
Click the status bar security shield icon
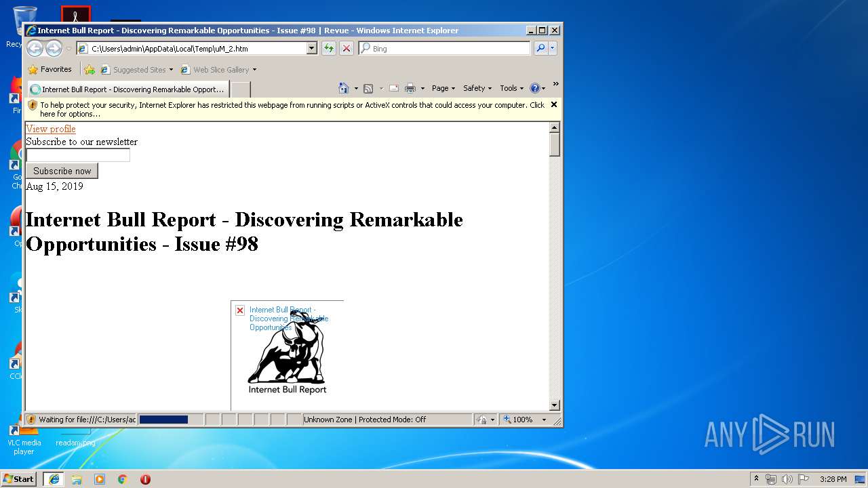pos(31,420)
